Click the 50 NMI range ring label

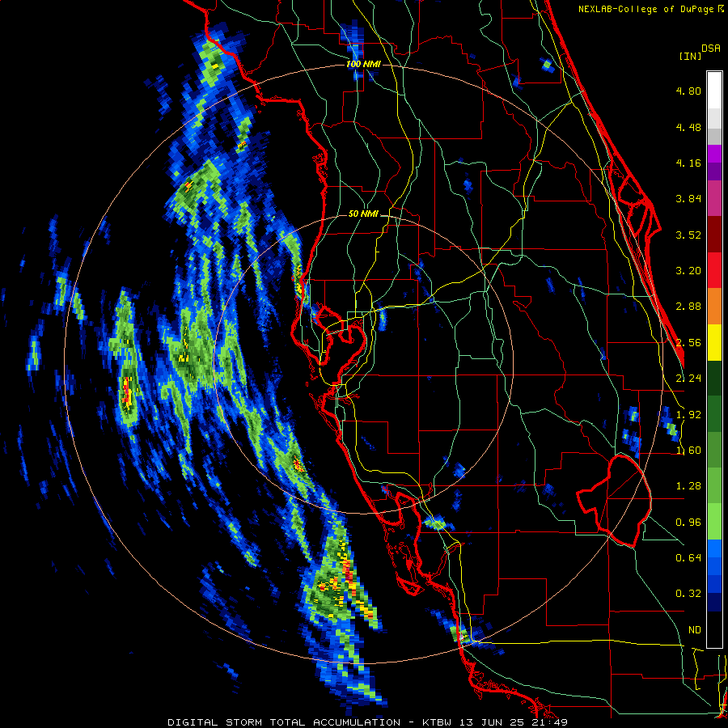point(363,214)
